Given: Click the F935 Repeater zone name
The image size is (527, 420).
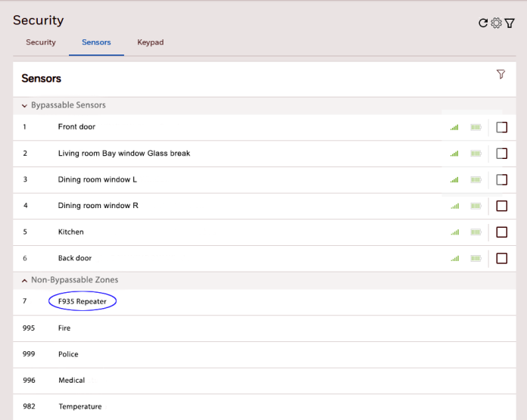Looking at the screenshot, I should [x=83, y=301].
